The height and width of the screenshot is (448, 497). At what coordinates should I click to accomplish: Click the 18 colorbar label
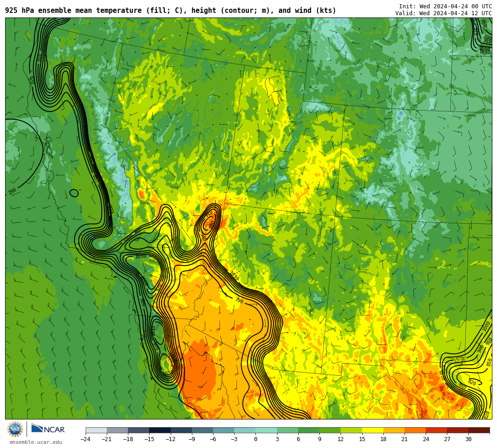point(383,439)
